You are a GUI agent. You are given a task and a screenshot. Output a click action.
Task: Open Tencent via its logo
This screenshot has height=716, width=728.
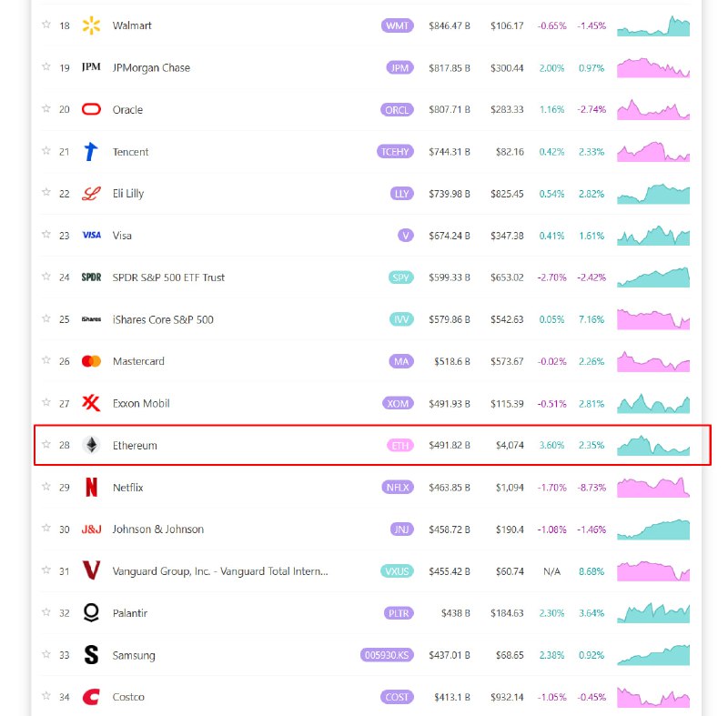click(90, 152)
